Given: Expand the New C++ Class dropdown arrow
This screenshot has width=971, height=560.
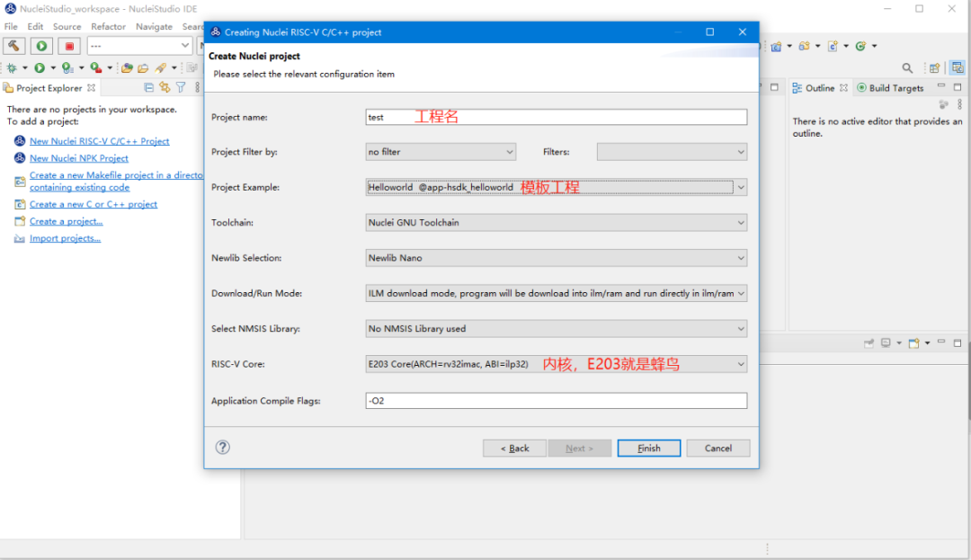Looking at the screenshot, I should coord(875,46).
